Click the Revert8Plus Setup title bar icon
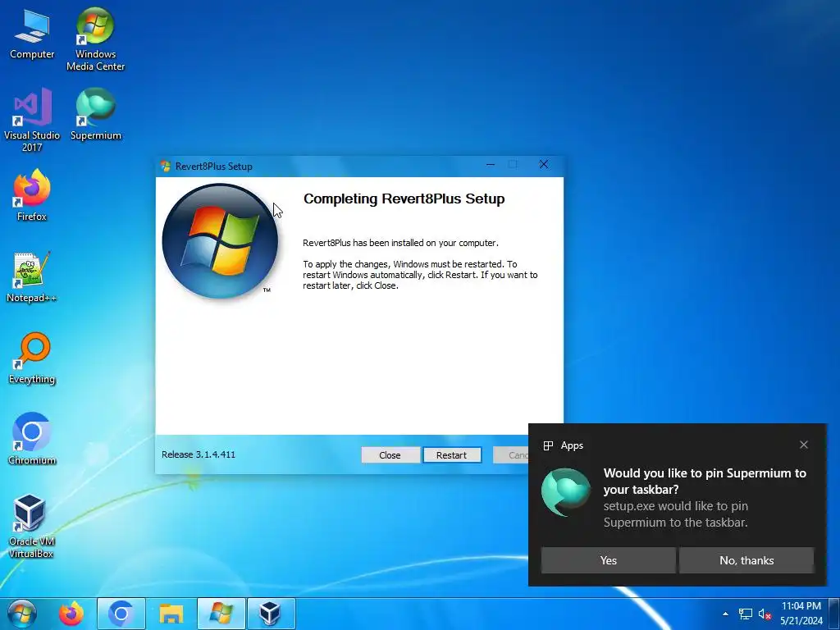Screen dimensions: 840x630 [166, 166]
